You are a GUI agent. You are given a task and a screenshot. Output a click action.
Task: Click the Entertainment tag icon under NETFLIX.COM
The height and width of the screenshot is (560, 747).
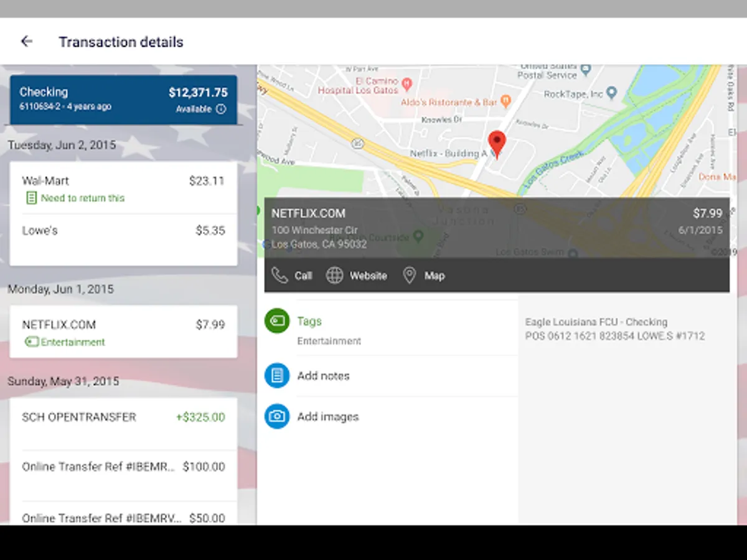tap(32, 342)
